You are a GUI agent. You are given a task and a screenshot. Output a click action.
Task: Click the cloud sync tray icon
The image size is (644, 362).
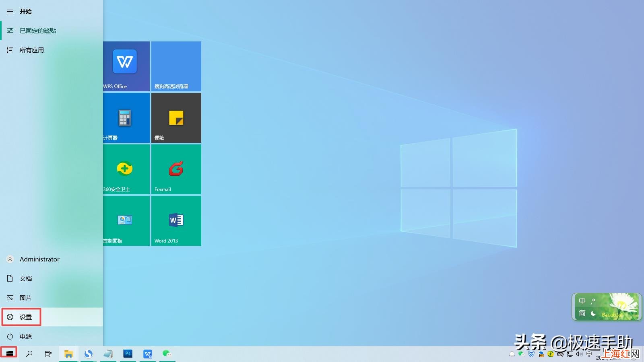click(560, 354)
